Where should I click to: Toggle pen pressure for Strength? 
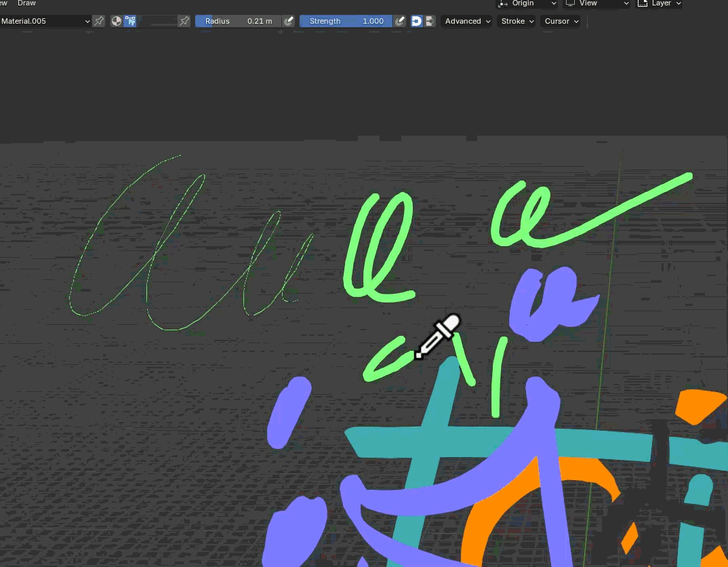coord(399,21)
